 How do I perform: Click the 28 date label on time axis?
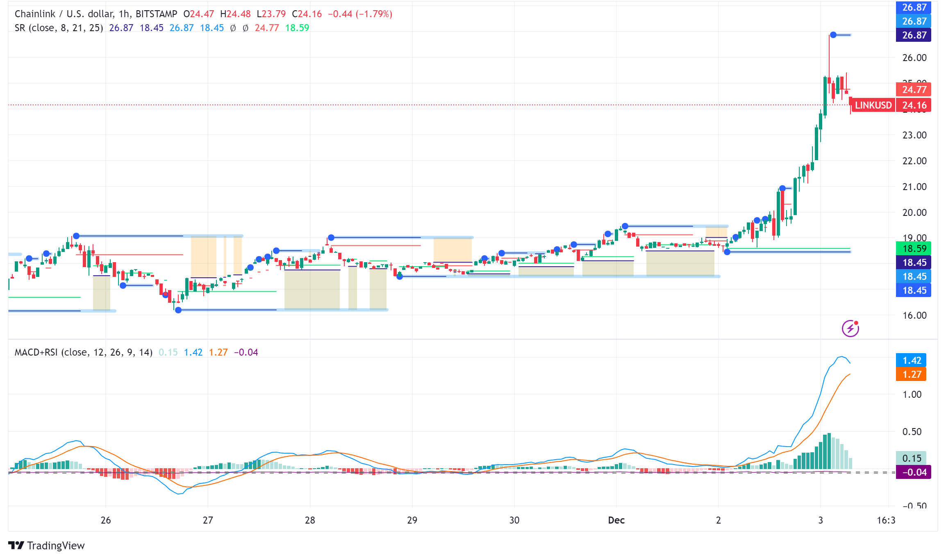[x=310, y=520]
